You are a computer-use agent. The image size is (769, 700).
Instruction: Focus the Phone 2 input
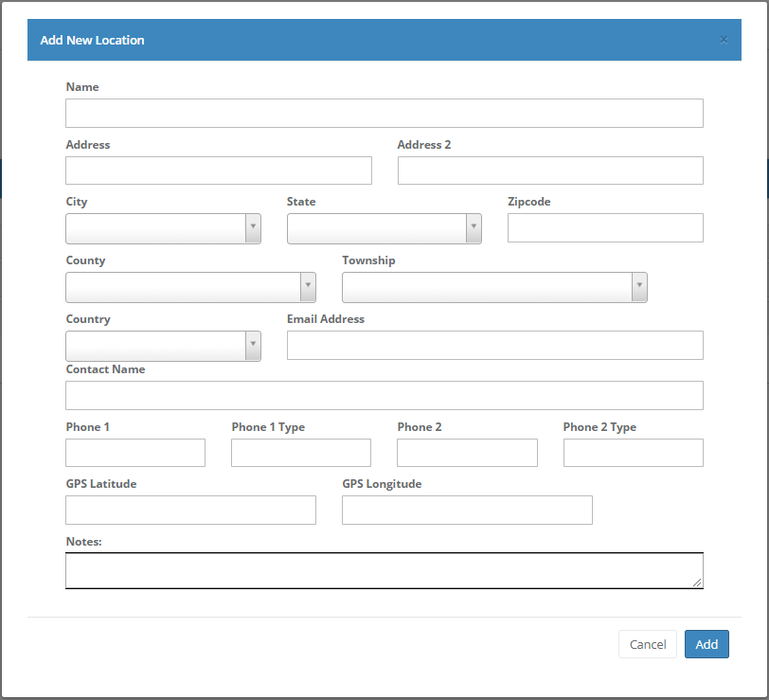click(467, 453)
